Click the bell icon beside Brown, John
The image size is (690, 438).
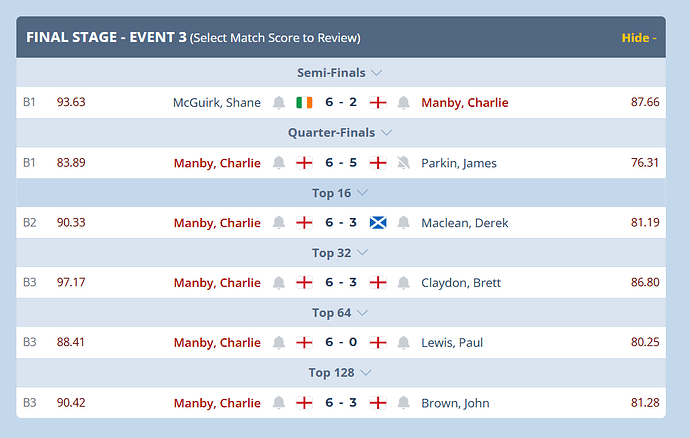(x=404, y=403)
